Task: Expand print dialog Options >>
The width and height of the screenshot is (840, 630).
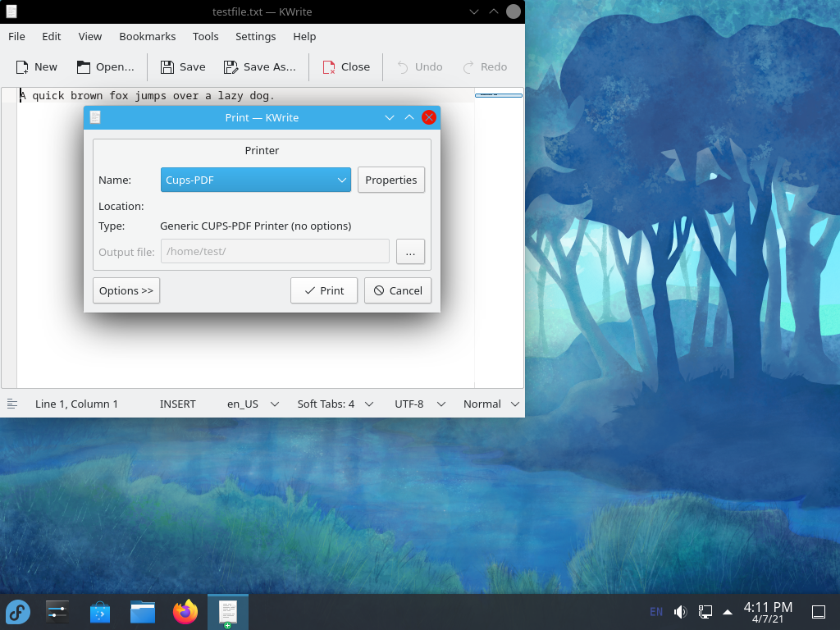Action: click(126, 290)
